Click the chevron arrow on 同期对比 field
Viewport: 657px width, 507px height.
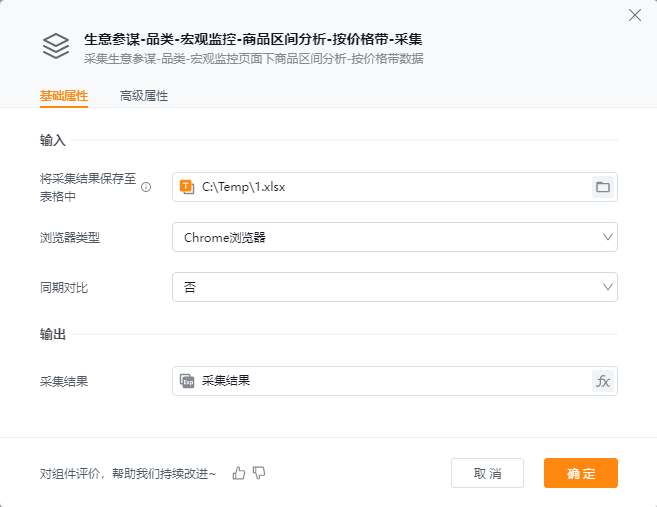point(607,287)
